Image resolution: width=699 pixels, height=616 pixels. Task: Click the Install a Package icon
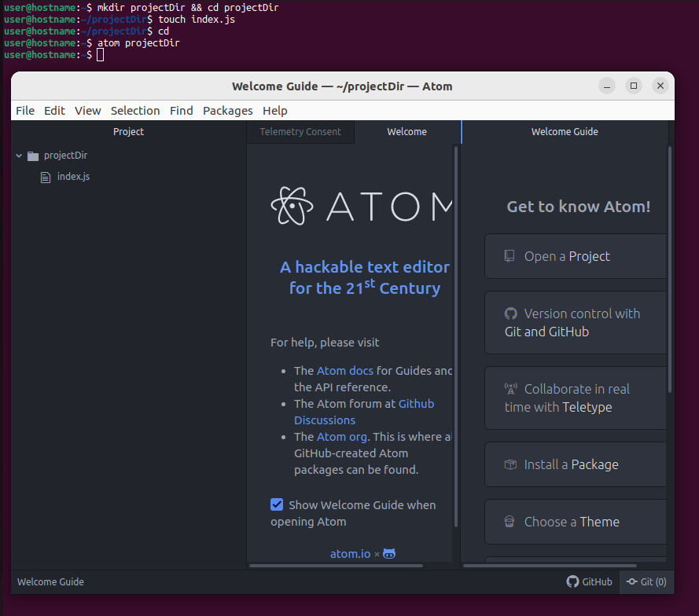(x=512, y=464)
